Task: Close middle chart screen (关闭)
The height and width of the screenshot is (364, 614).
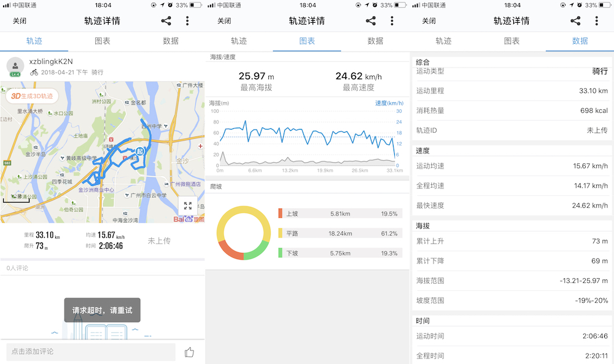Action: 224,21
